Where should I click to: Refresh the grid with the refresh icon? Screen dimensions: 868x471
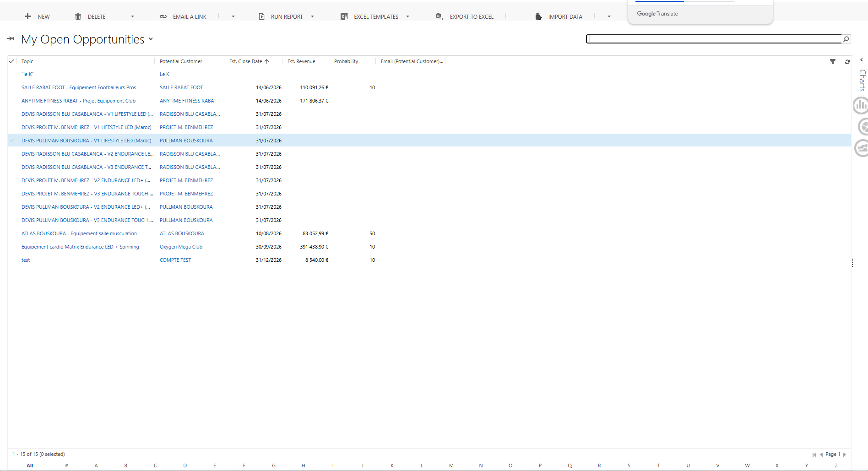click(847, 61)
